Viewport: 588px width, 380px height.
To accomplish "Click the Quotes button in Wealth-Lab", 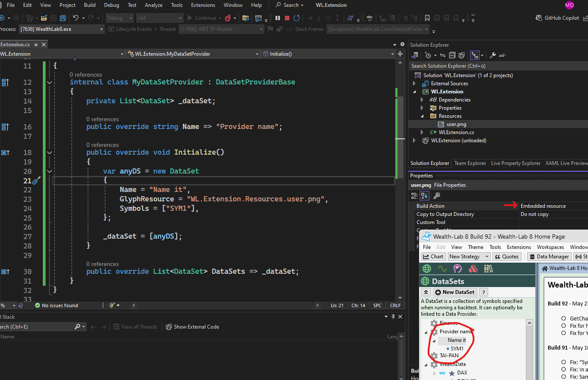I will click(507, 257).
